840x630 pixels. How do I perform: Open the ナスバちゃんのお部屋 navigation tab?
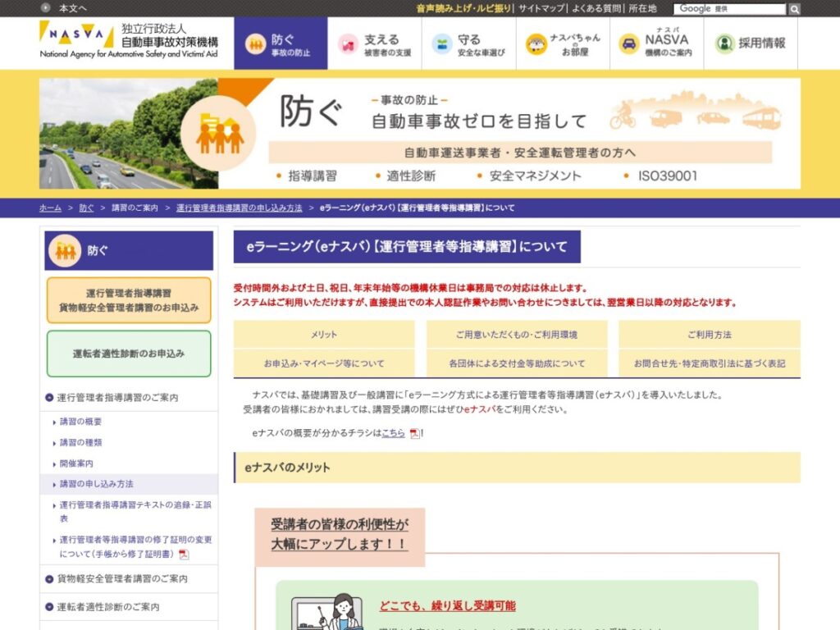tap(563, 43)
